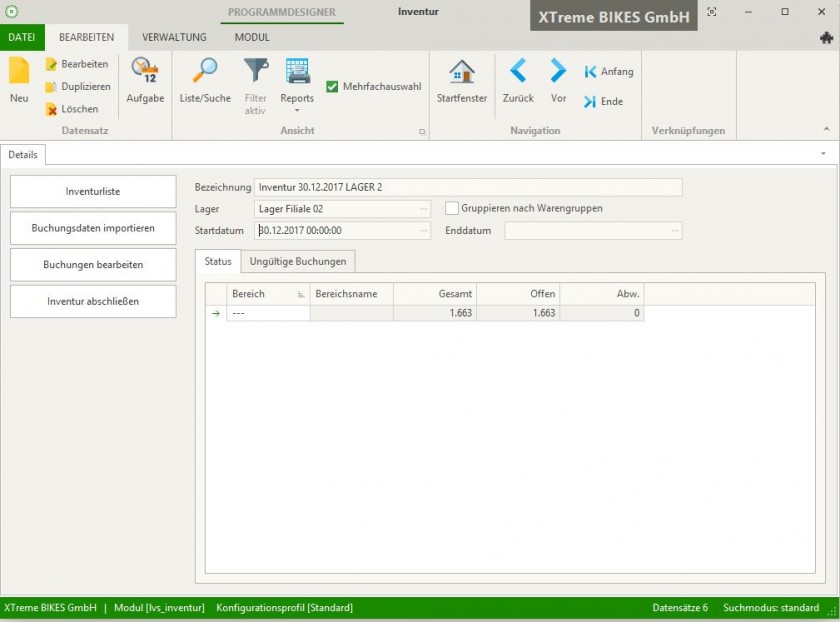Open the Reports dropdown arrow
This screenshot has width=840, height=622.
tap(297, 111)
